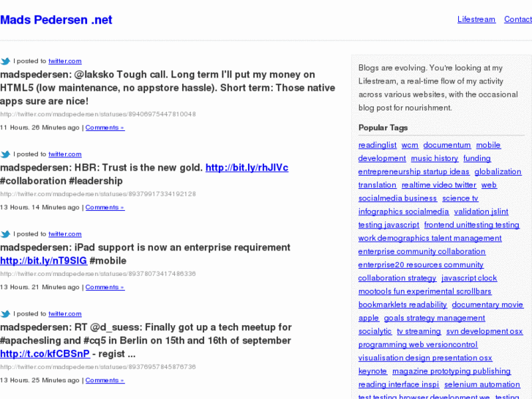The image size is (532, 399).
Task: Open twitter.com source link of the first post
Action: (x=65, y=61)
